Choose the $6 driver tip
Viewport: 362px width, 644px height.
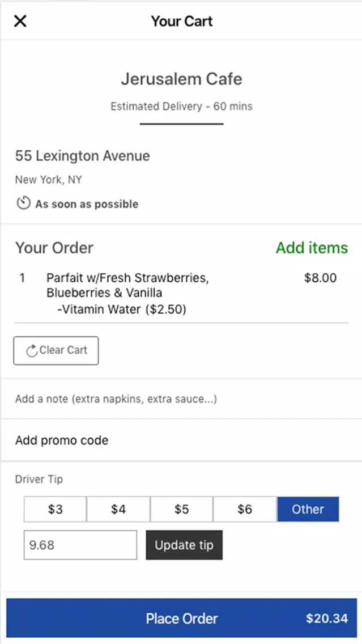[245, 509]
